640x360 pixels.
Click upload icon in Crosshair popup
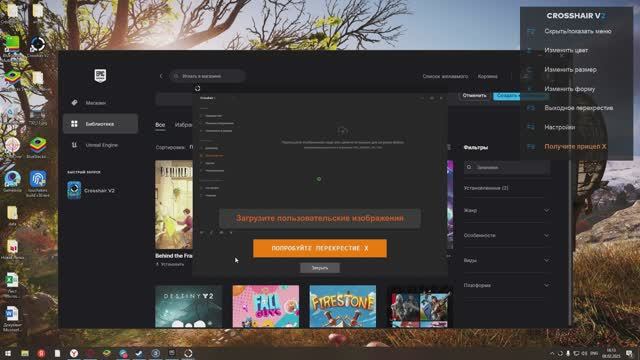[342, 131]
